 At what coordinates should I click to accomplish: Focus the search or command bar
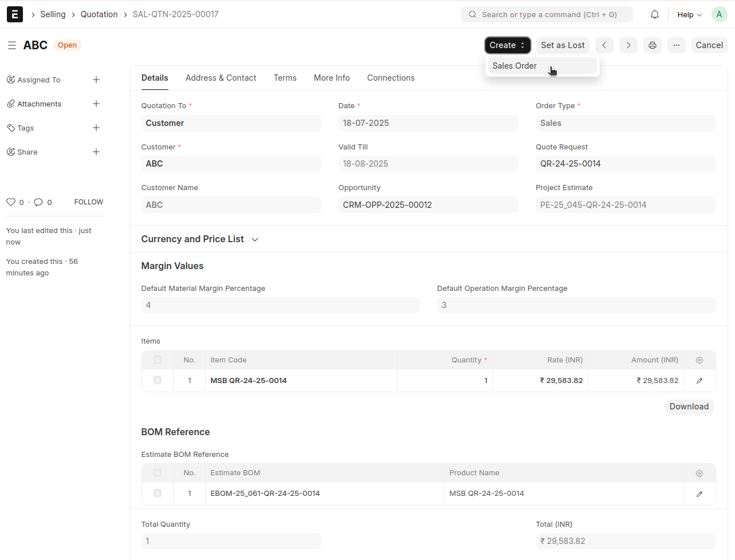click(x=547, y=14)
